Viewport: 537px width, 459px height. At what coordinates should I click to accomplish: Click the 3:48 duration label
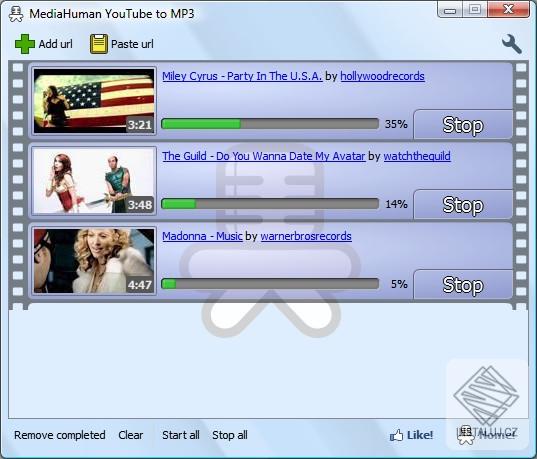pyautogui.click(x=140, y=205)
